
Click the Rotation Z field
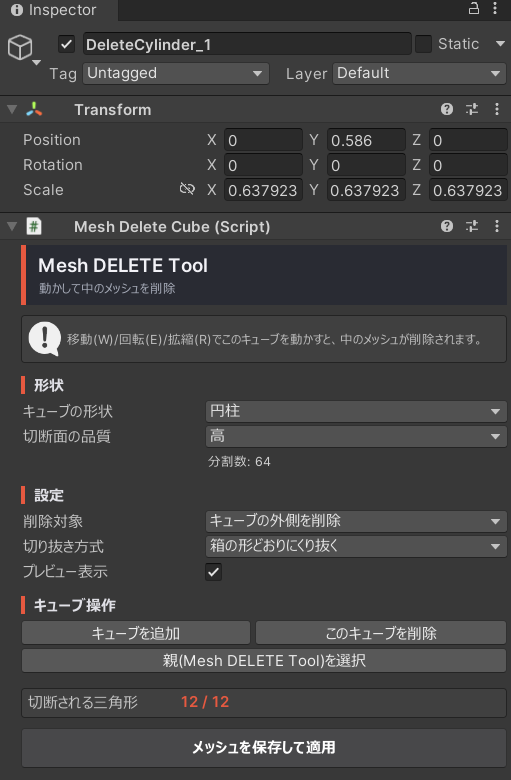(x=468, y=165)
